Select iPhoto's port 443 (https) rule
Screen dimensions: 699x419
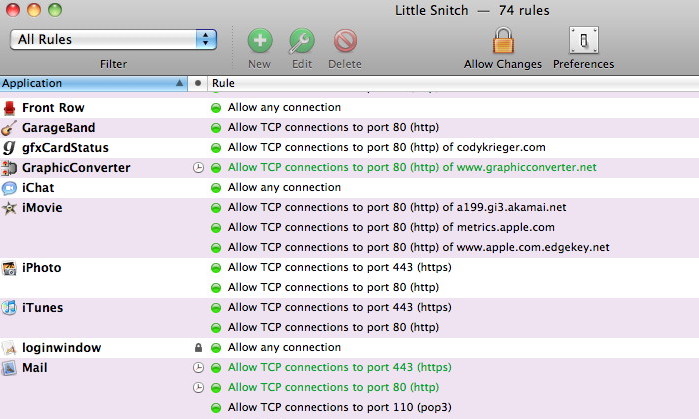point(340,267)
